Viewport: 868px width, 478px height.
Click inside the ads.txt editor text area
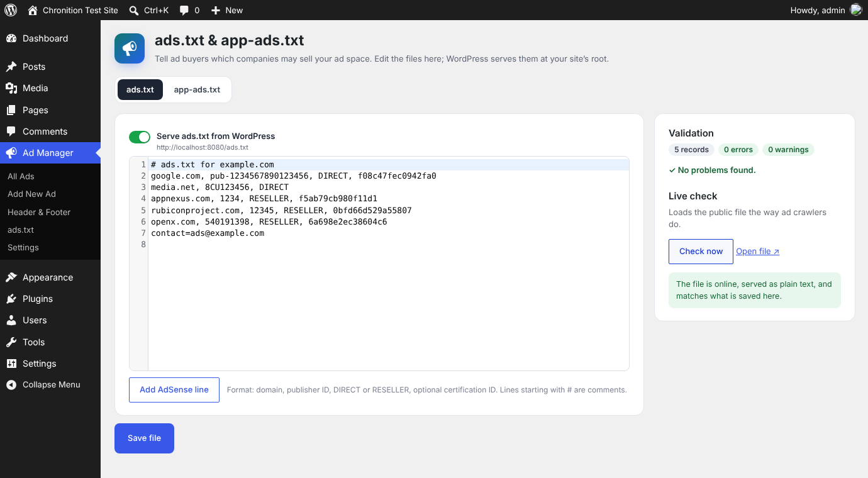[x=389, y=264]
